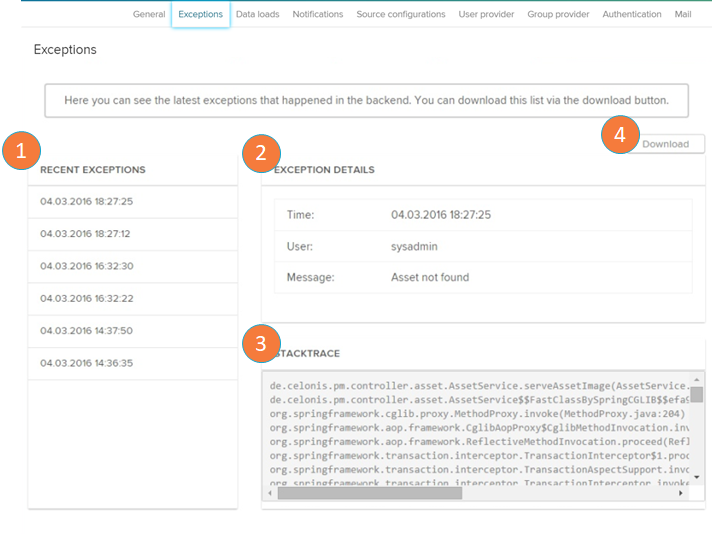The image size is (712, 534).
Task: Switch to the Authentication tab
Action: click(x=631, y=14)
